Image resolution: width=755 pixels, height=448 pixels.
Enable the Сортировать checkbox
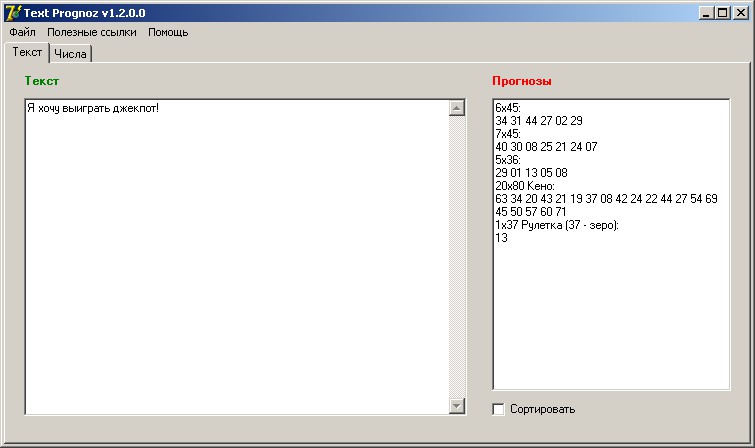[498, 409]
